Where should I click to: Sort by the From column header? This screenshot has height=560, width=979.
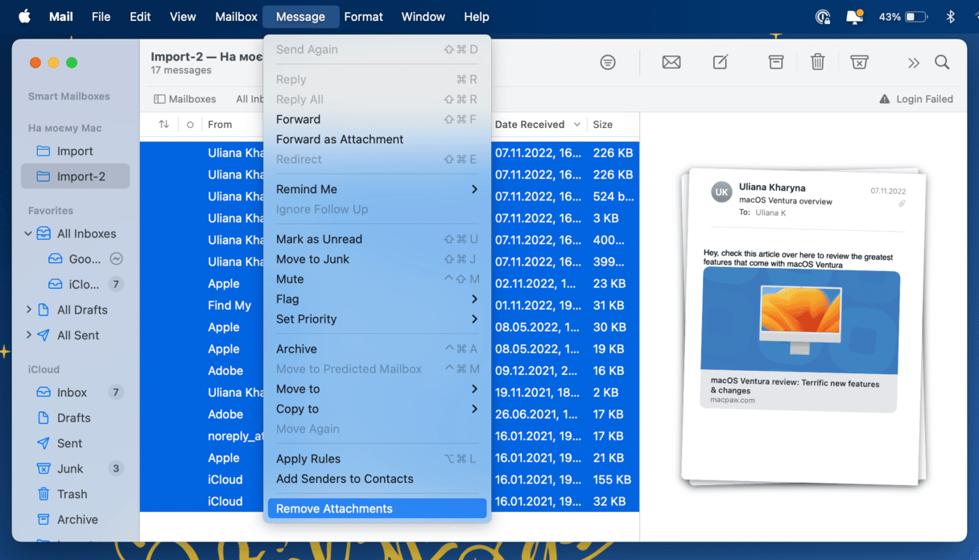220,125
